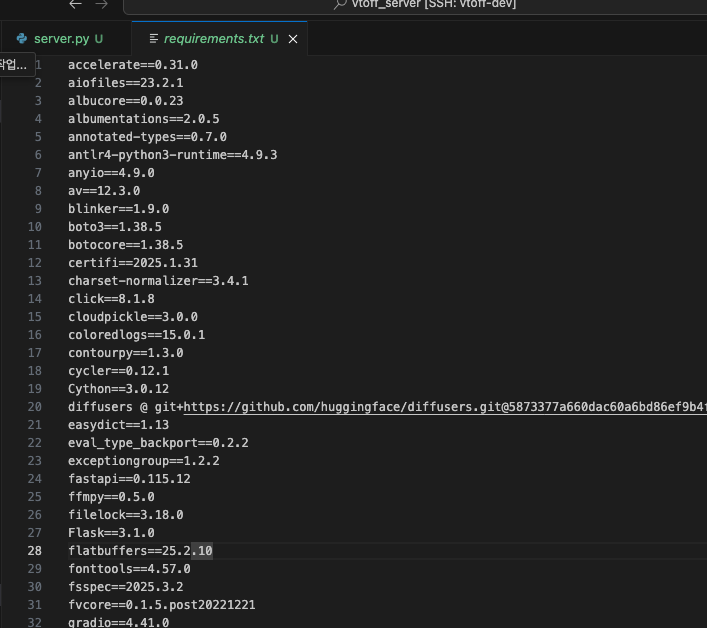Place cursor on the accelerate==0.31.0 line
Viewport: 707px width, 628px height.
coord(132,65)
